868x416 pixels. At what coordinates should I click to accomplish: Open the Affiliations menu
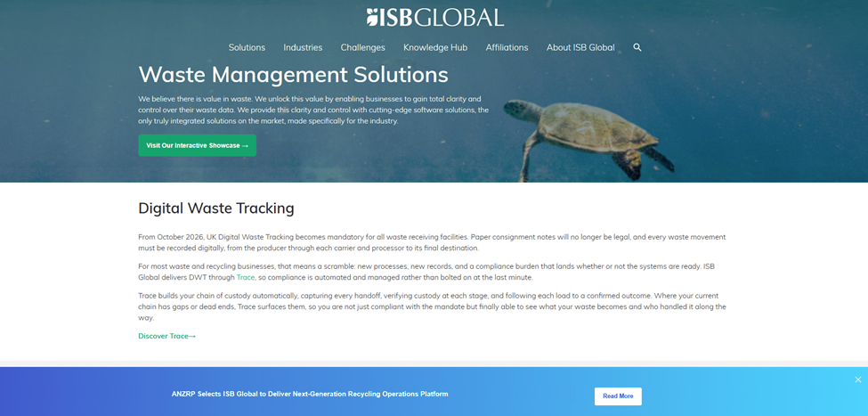(507, 47)
